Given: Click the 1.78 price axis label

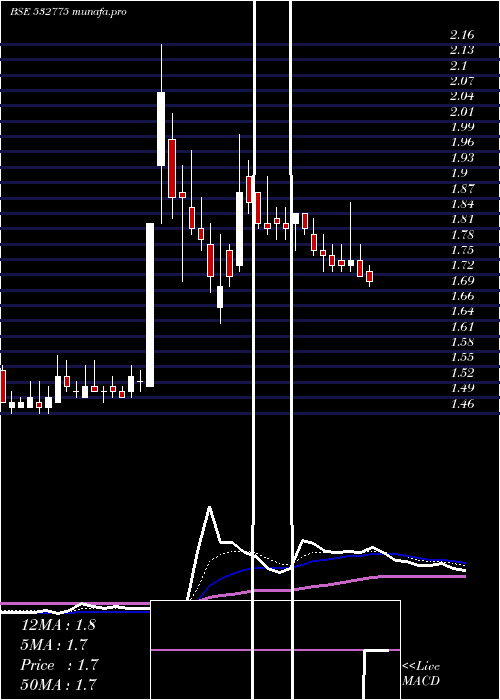Looking at the screenshot, I should coord(462,235).
